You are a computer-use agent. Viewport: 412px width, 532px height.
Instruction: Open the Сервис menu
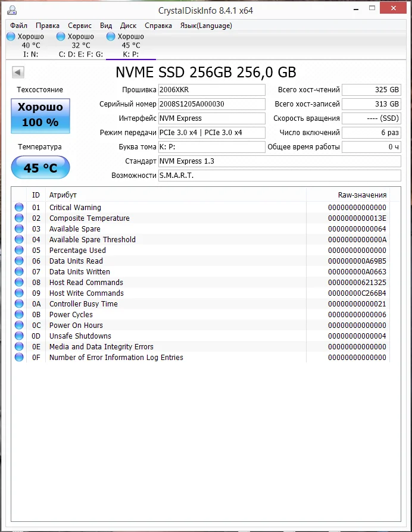coord(80,26)
